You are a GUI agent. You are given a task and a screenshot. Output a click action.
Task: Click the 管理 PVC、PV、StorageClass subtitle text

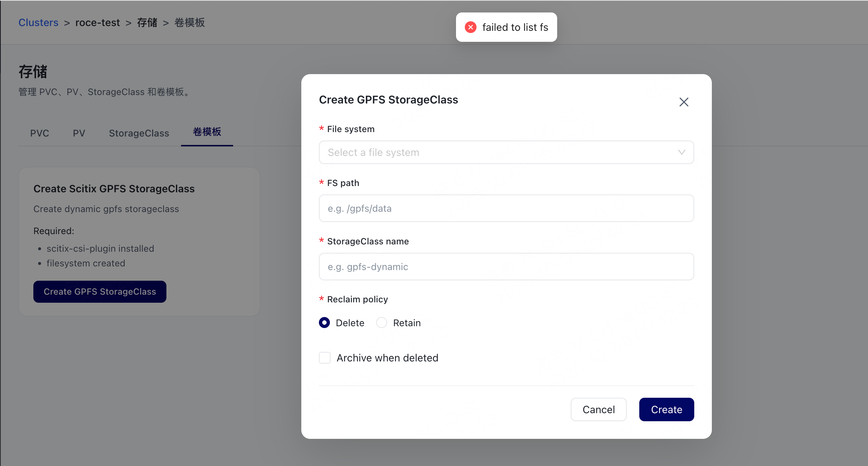105,92
